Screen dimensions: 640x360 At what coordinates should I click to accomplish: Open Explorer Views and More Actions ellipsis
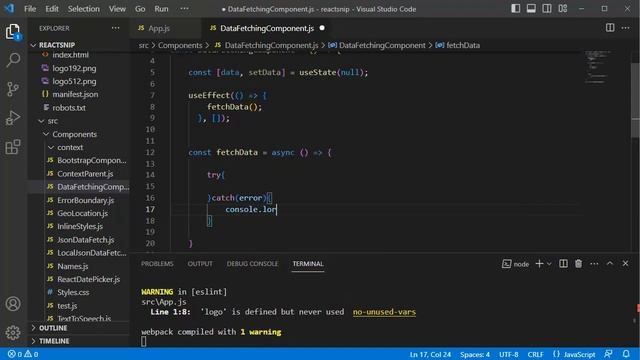coord(116,28)
